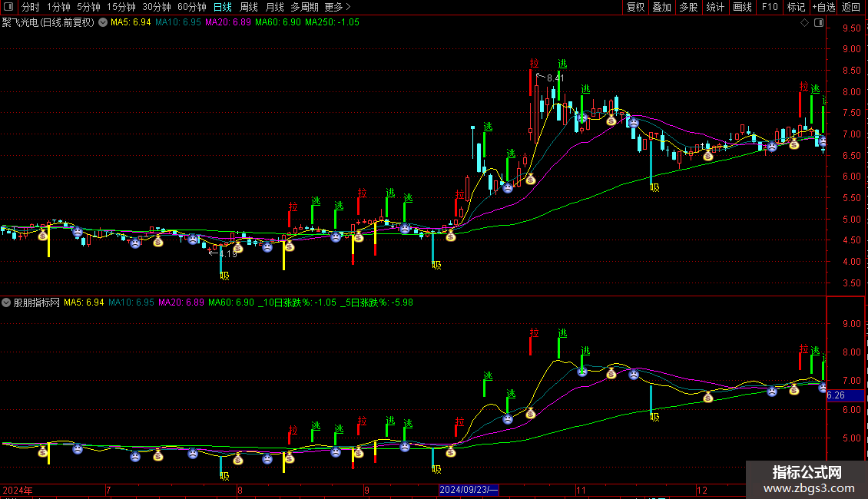
Task: Click the green MA60: 6.90 label in main chart
Action: (x=278, y=23)
